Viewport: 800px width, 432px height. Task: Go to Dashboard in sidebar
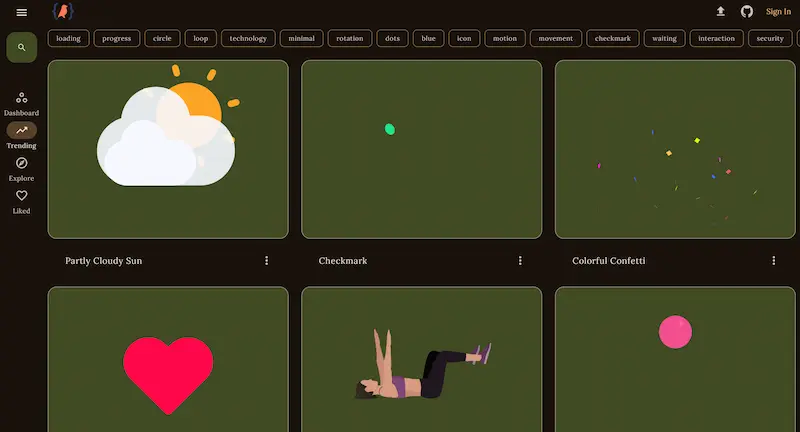coord(21,104)
